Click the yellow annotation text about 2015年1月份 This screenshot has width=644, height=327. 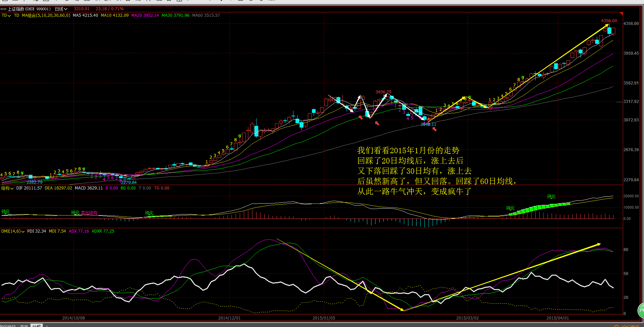tap(436, 171)
